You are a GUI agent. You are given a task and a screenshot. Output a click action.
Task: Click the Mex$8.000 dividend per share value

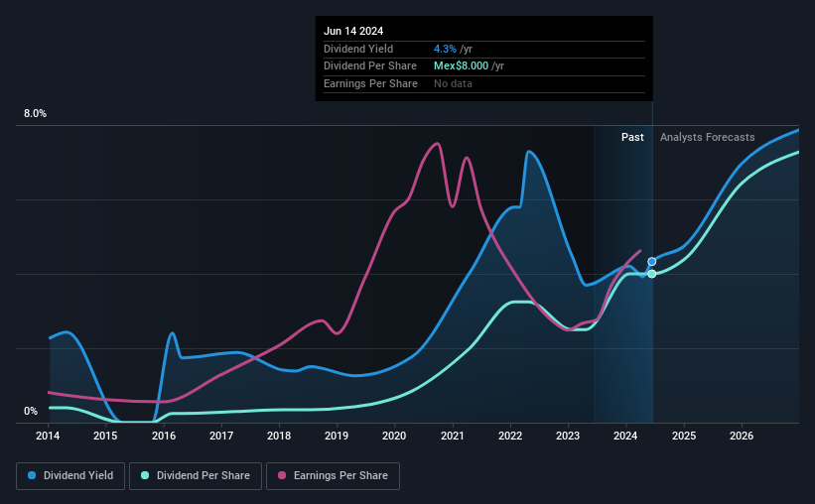tap(461, 66)
